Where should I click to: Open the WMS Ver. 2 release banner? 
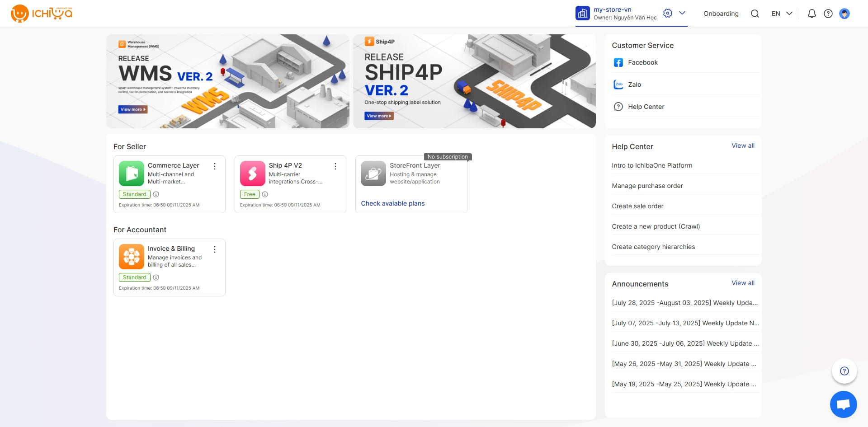click(227, 81)
